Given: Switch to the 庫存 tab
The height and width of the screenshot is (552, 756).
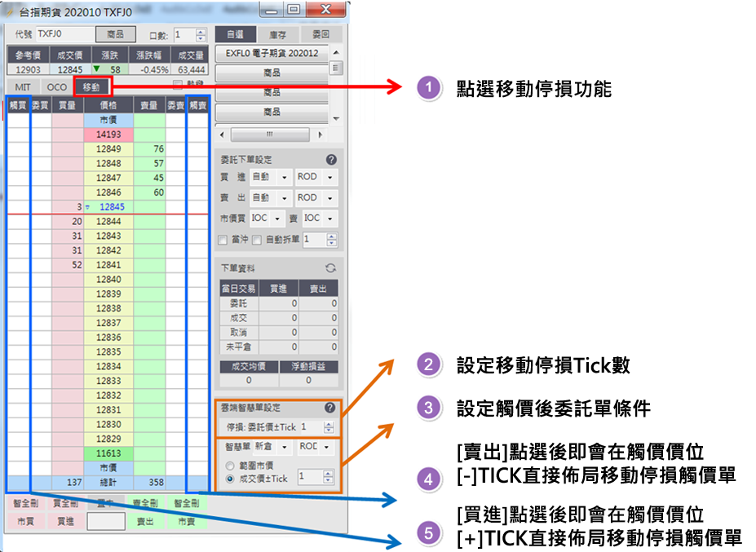Looking at the screenshot, I should point(278,34).
